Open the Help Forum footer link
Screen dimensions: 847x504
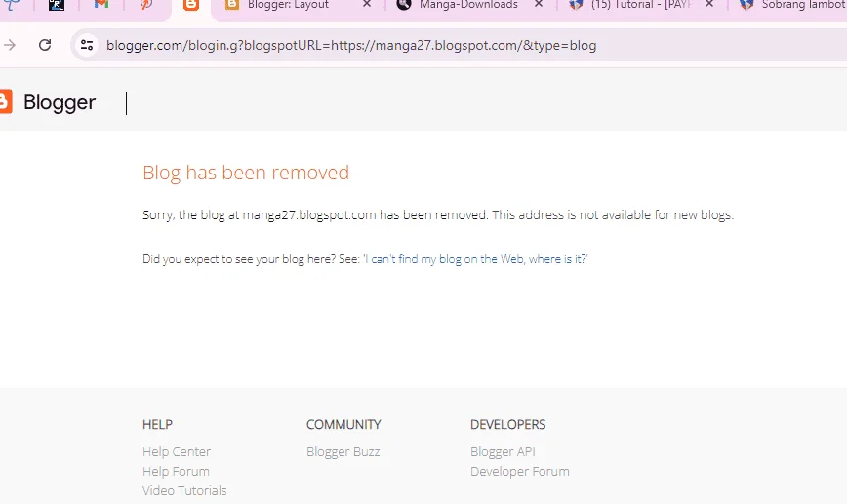176,471
